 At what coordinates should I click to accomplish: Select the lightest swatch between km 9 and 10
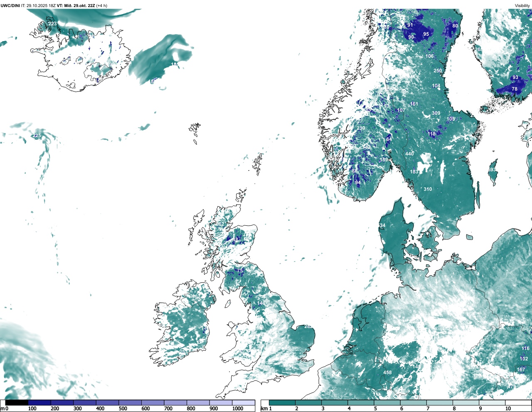[x=493, y=402]
